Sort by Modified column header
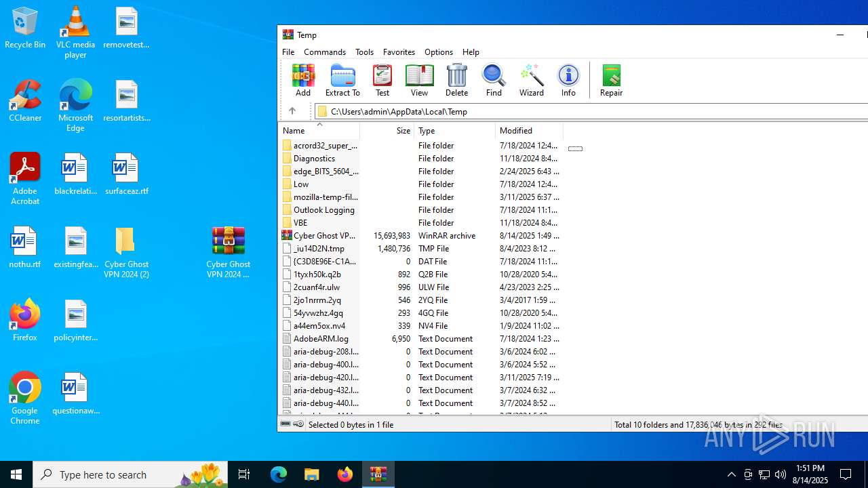 [529, 131]
